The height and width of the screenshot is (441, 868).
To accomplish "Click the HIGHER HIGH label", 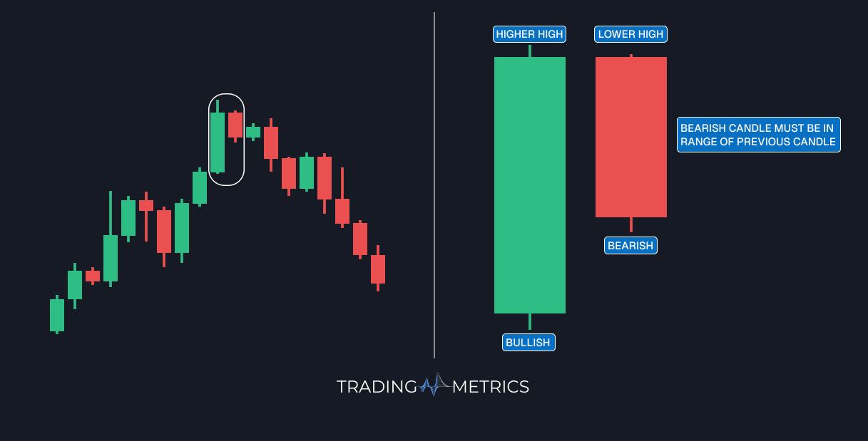I will click(529, 34).
